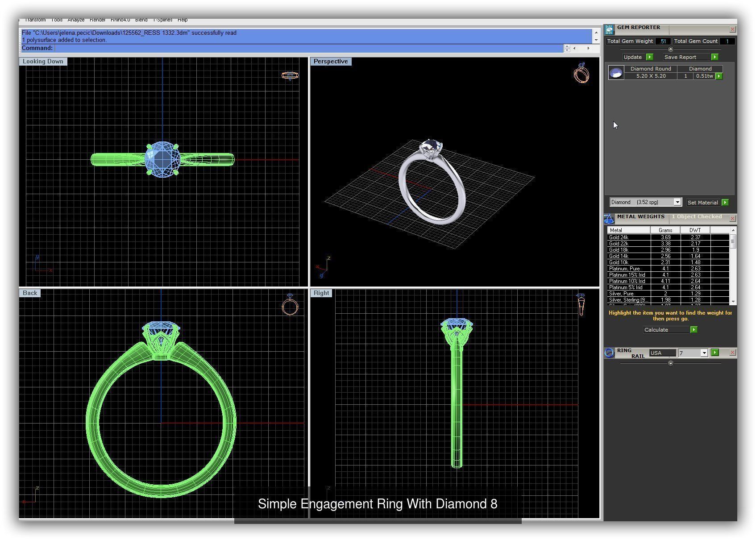This screenshot has width=756, height=540.
Task: Click green go arrow in Ring Rail
Action: coord(715,353)
